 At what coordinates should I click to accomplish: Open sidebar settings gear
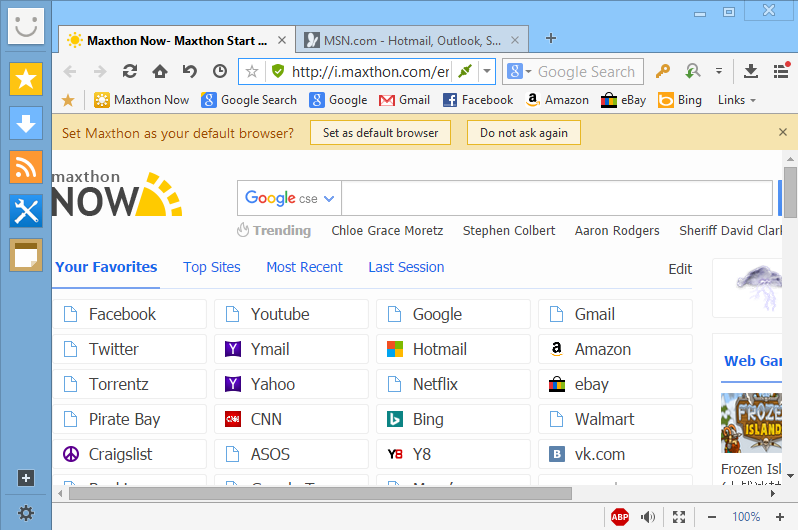pyautogui.click(x=26, y=513)
